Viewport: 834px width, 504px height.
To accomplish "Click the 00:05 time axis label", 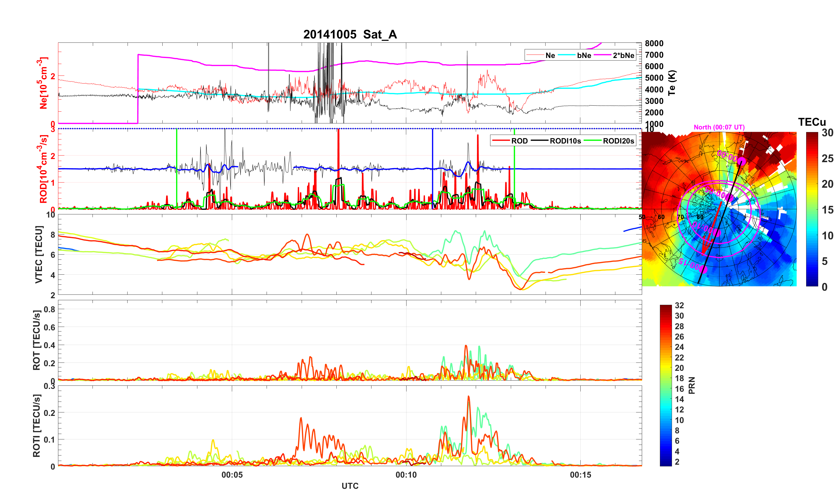I will click(232, 474).
